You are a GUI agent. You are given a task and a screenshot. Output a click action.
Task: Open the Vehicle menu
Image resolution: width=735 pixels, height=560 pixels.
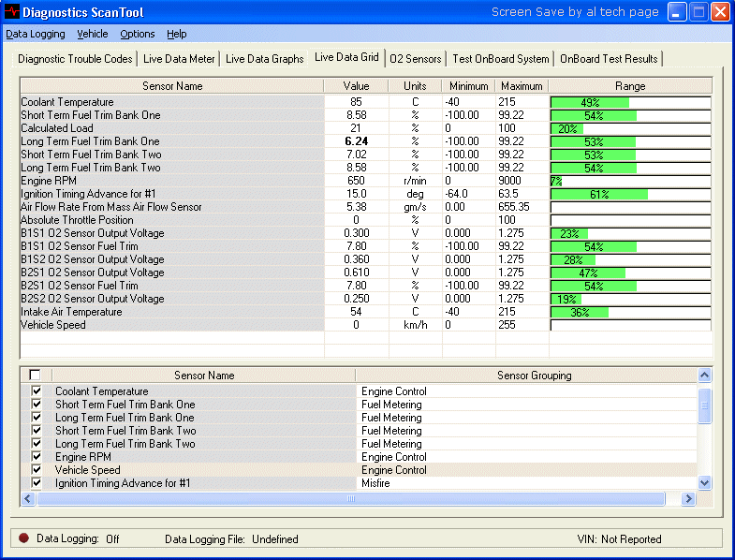(93, 34)
